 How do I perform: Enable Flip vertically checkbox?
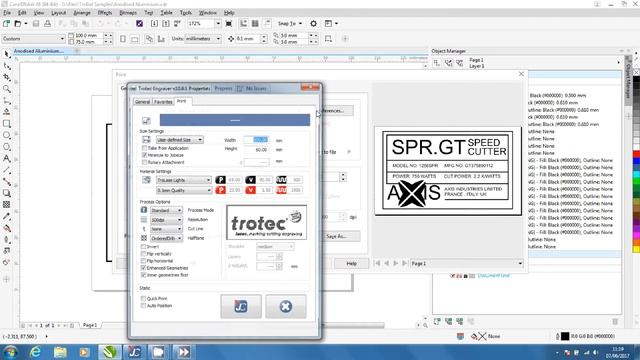[143, 254]
